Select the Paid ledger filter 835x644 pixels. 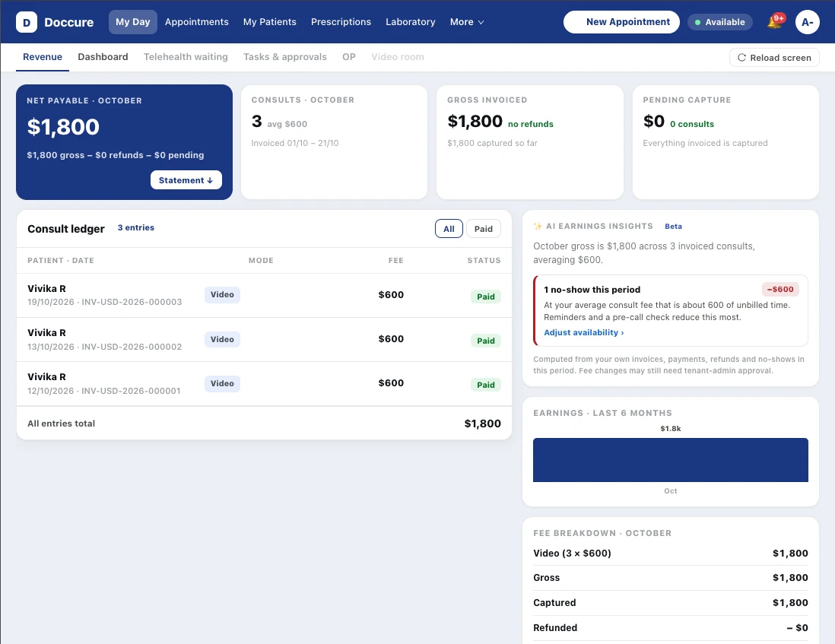(x=484, y=229)
